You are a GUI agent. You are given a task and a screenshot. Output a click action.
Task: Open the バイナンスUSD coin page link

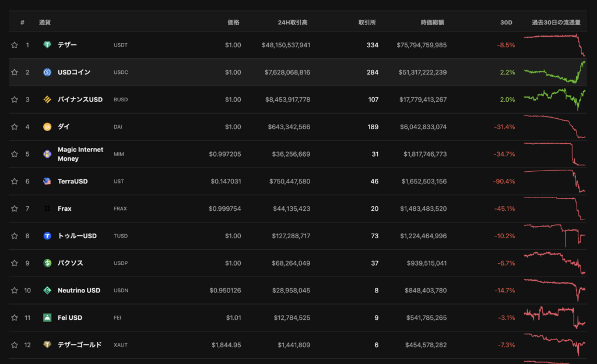80,100
